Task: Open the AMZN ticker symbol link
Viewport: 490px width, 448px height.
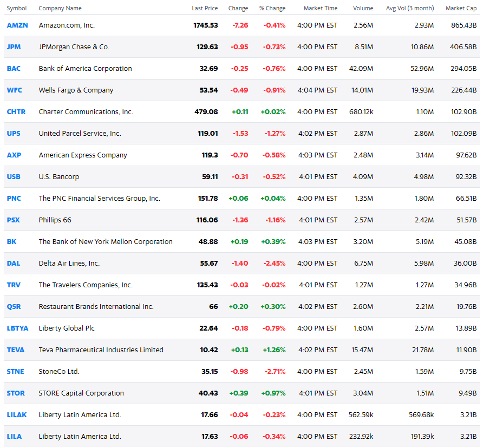Action: click(x=17, y=25)
